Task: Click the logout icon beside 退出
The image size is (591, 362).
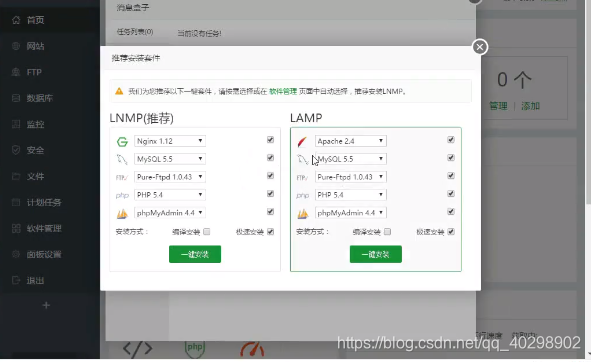Action: point(16,280)
